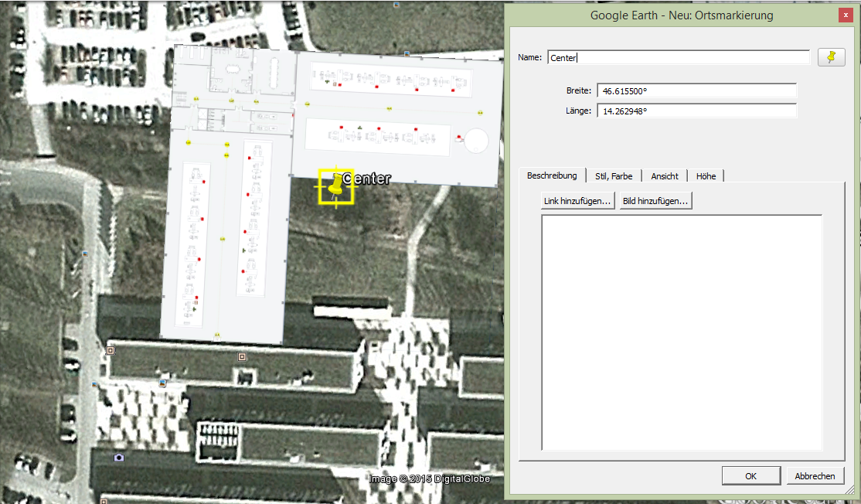Click into the Name field containing Center
Image resolution: width=861 pixels, height=504 pixels.
tap(678, 57)
